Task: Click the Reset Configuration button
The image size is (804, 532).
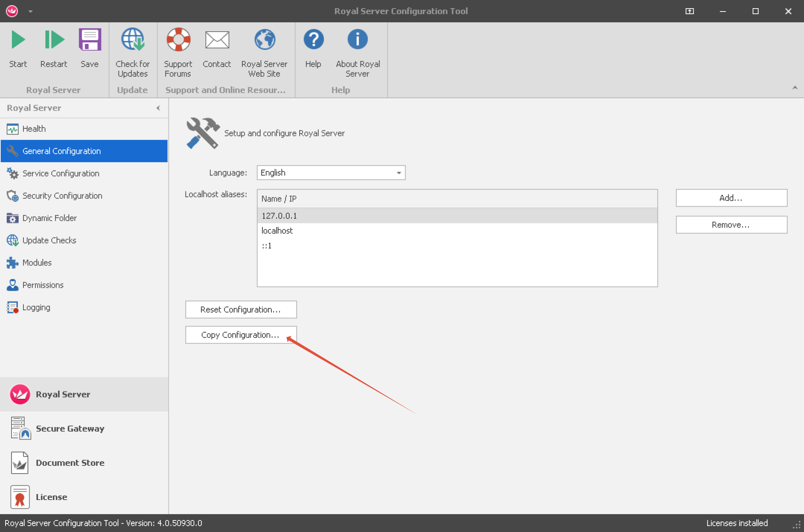Action: [x=240, y=310]
